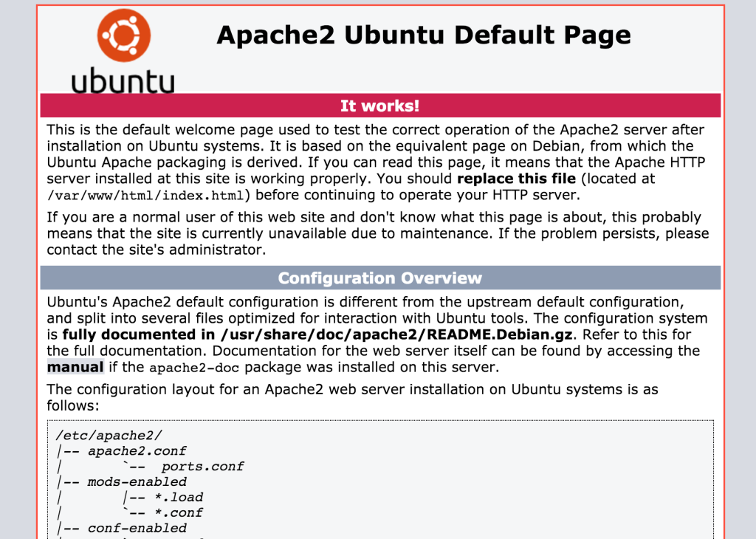Click the /etc/apache2/ line in the tree
This screenshot has width=756, height=539.
pyautogui.click(x=109, y=436)
